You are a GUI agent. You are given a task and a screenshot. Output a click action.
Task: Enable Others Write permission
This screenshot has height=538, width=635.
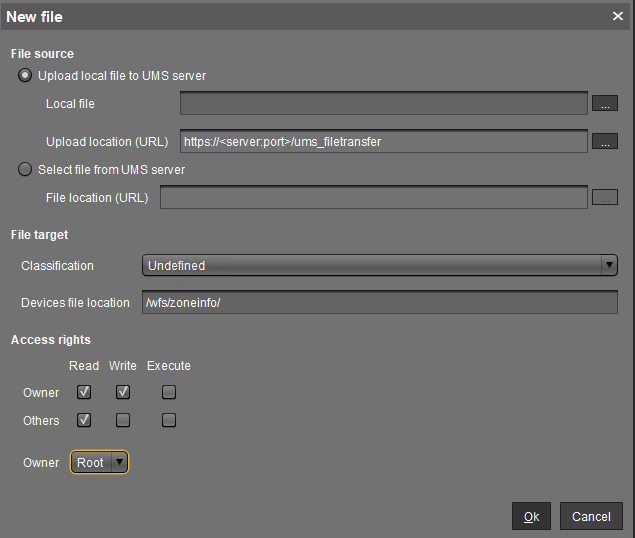click(123, 420)
